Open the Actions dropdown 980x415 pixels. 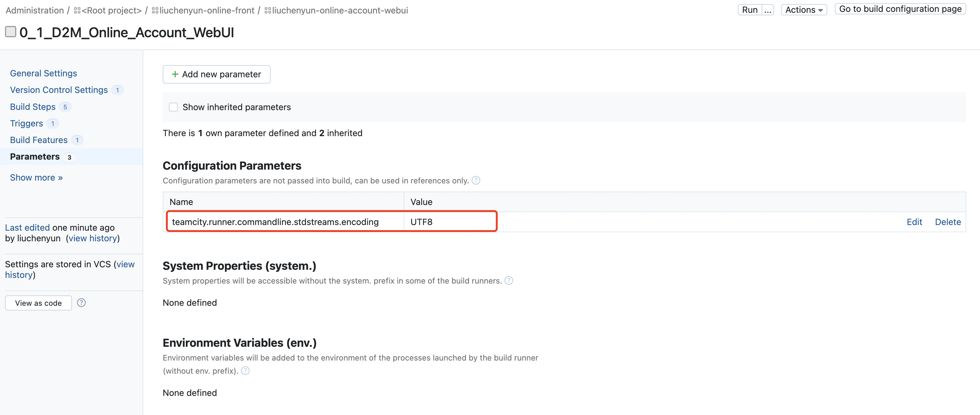[804, 9]
